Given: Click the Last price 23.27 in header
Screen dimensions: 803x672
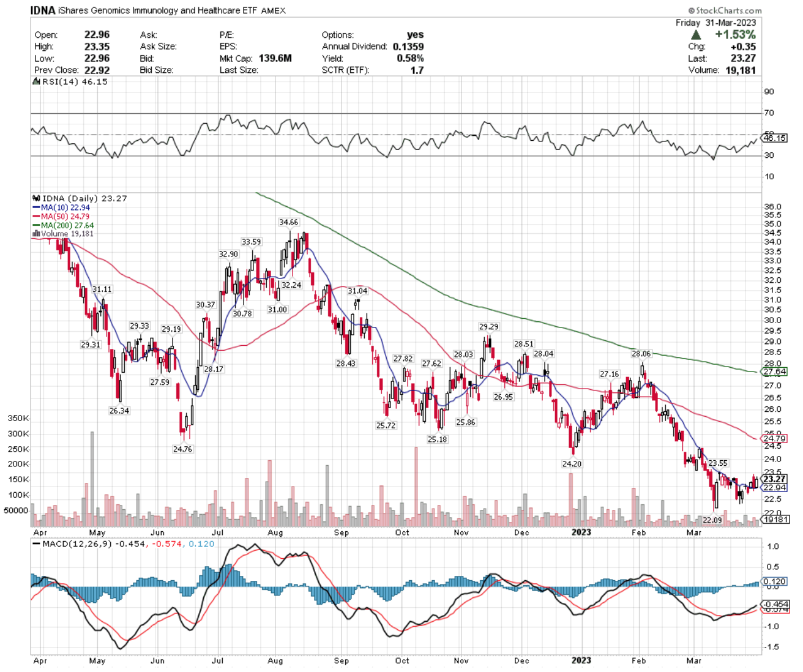Looking at the screenshot, I should point(743,58).
